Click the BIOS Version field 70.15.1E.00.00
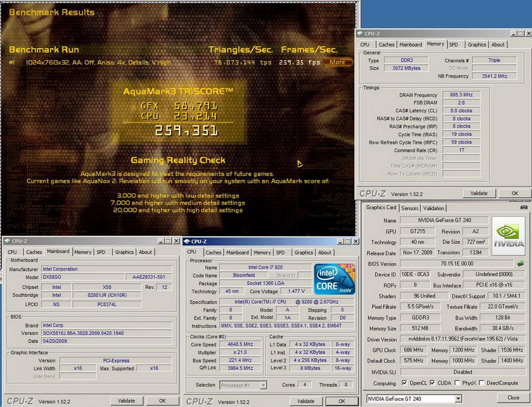Image resolution: width=532 pixels, height=407 pixels. pyautogui.click(x=457, y=263)
